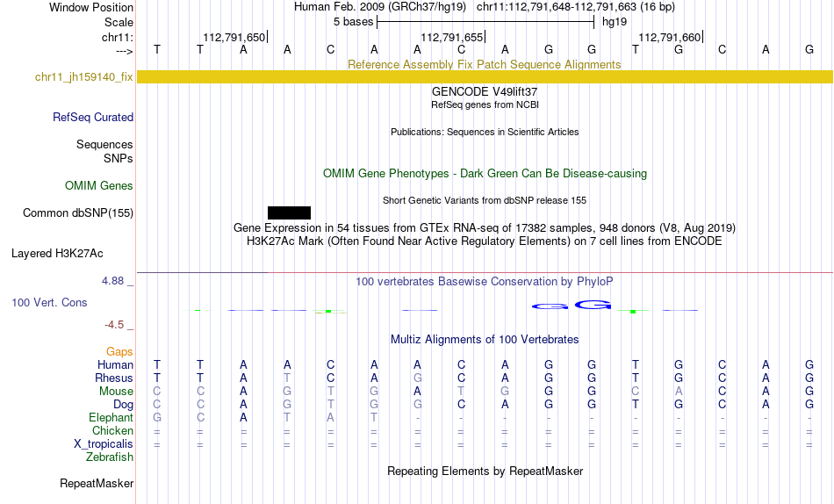Click the 112,791,655 position marker
834x504 pixels.
click(453, 37)
